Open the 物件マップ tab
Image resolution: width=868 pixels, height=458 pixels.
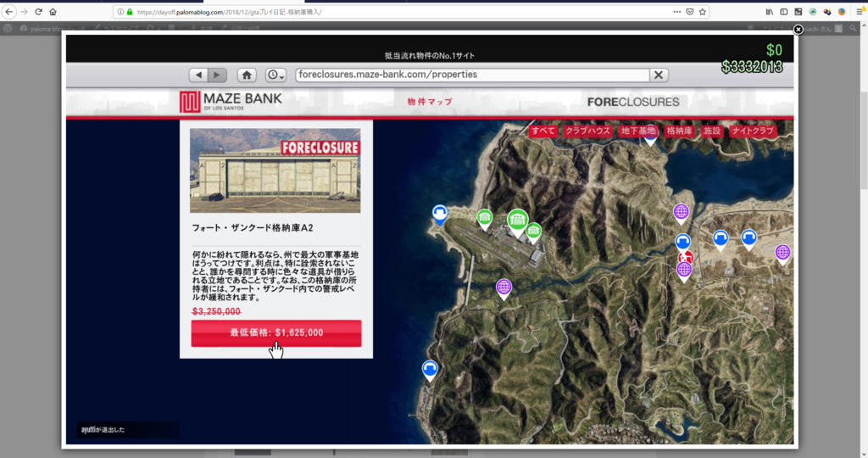[430, 102]
